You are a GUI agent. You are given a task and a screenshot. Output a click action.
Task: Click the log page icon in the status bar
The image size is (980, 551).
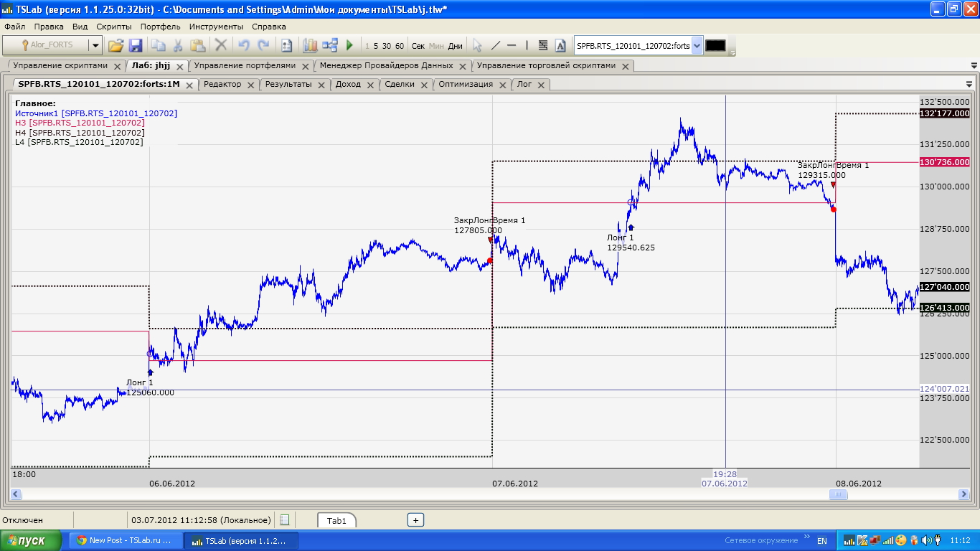pos(284,519)
